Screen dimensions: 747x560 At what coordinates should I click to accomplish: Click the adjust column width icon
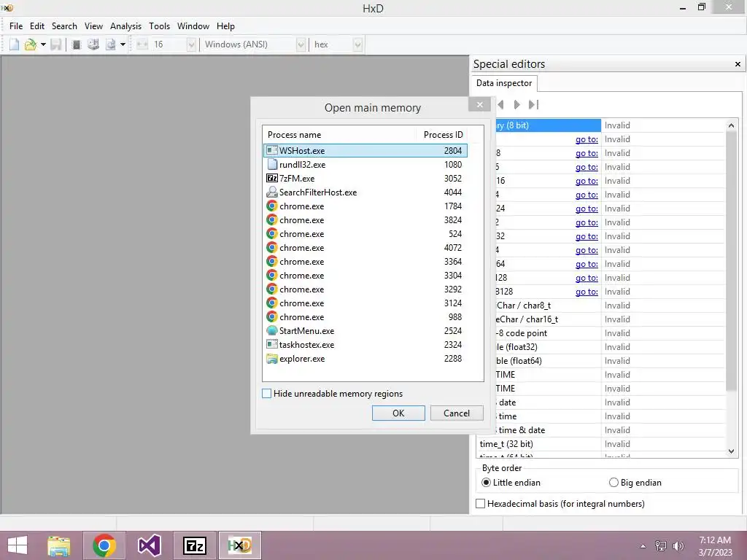(x=142, y=44)
